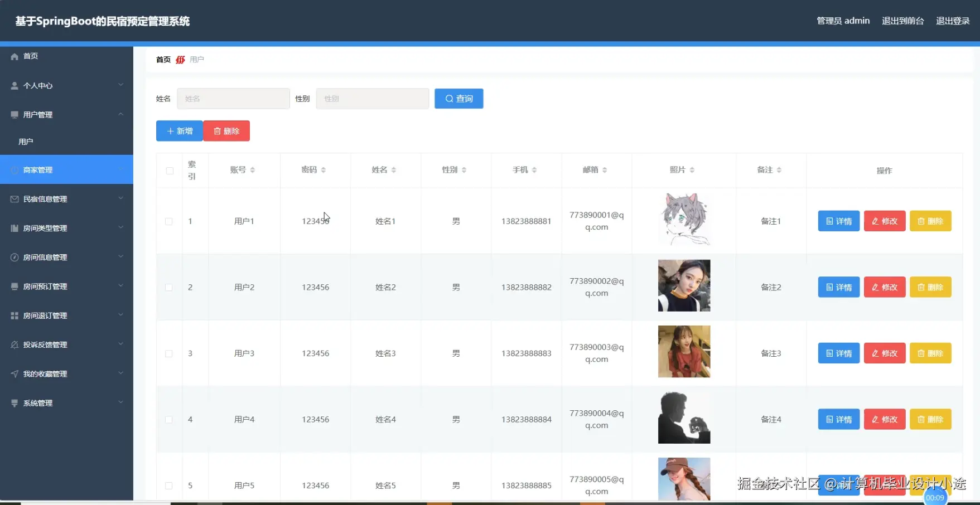Click the blue 新增 button
Viewport: 980px width, 505px height.
click(180, 131)
